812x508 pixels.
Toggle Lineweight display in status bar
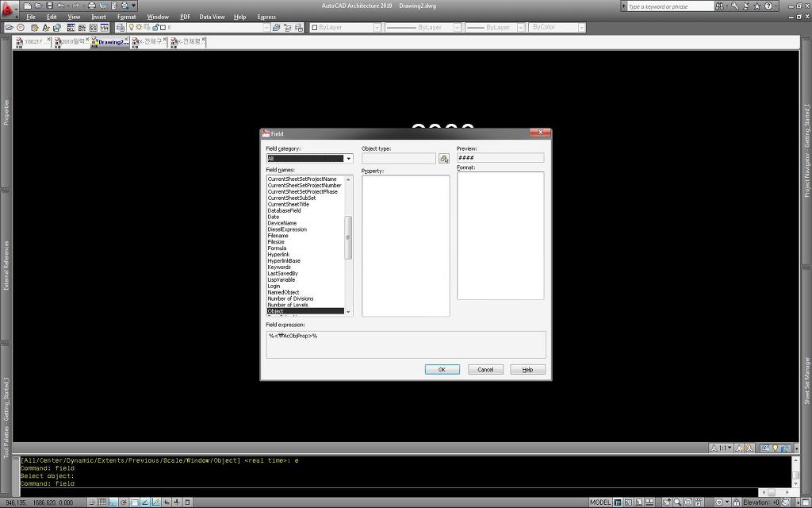[177, 502]
